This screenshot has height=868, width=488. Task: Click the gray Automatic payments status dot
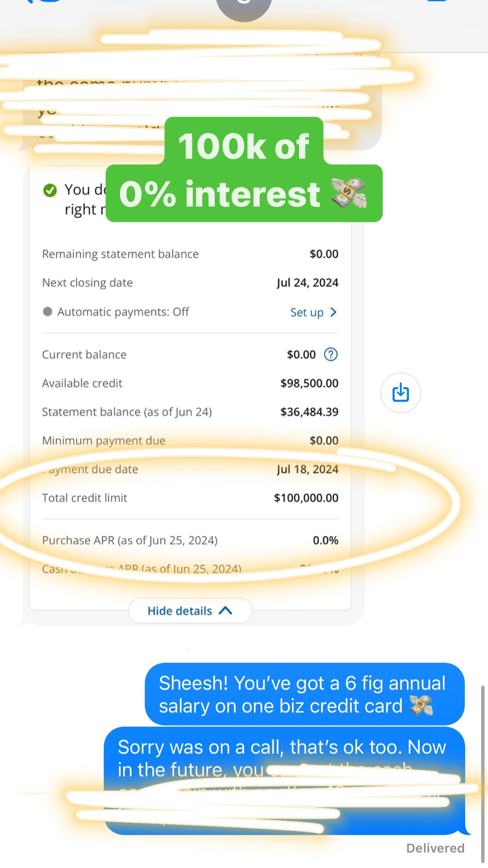coord(48,312)
